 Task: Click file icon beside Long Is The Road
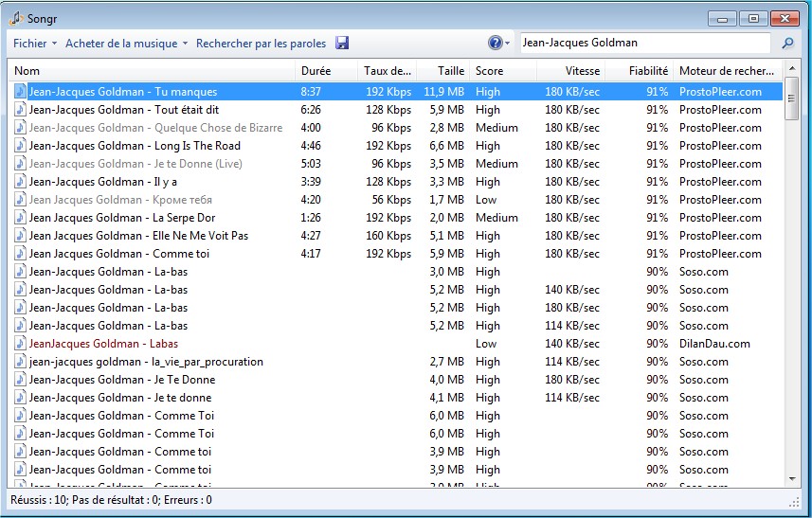coord(20,146)
